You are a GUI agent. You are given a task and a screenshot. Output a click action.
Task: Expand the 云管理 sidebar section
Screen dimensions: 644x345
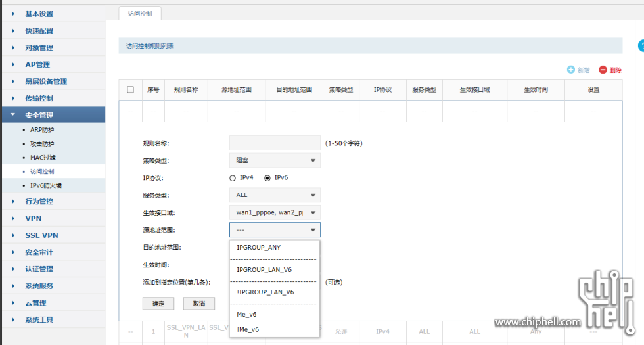click(53, 303)
